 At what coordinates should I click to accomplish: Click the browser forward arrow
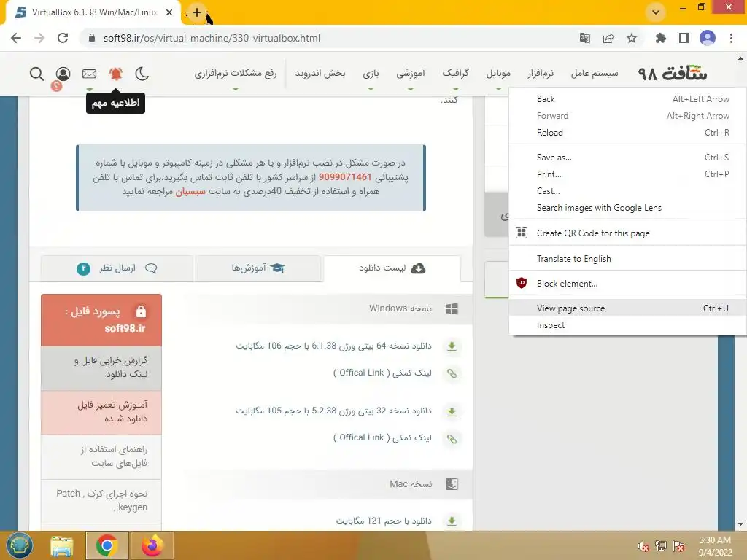click(x=39, y=38)
